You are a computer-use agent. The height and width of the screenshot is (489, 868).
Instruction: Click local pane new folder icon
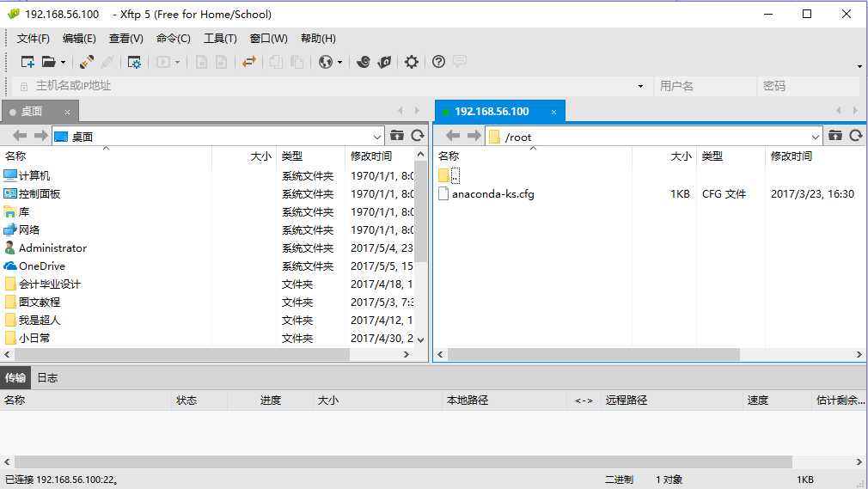[x=397, y=135]
